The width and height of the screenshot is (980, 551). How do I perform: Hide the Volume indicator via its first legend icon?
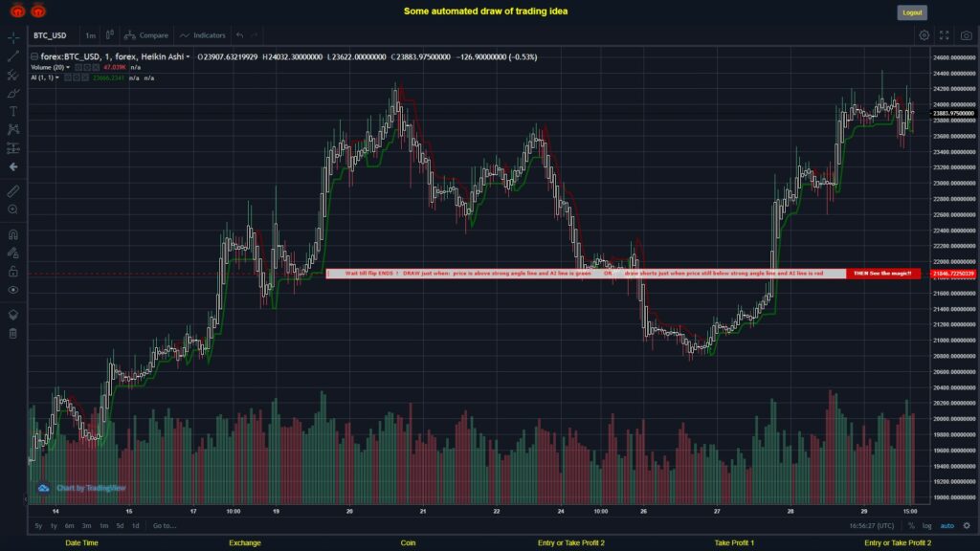point(78,68)
